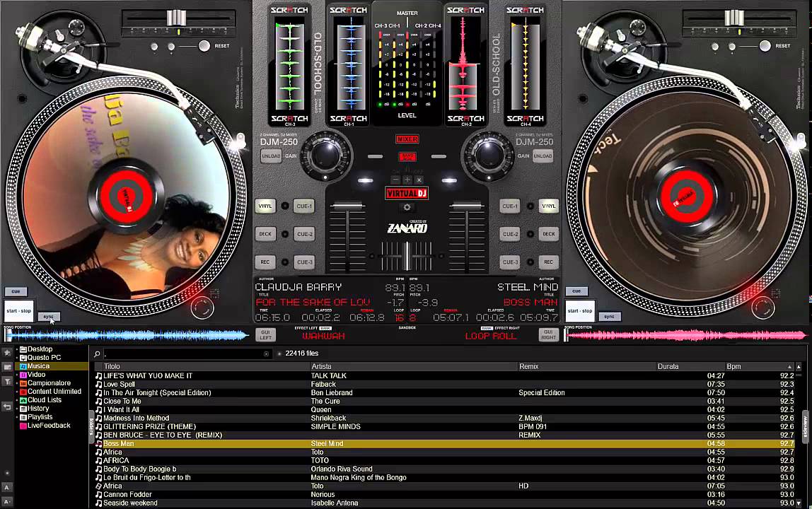Decrease font size with the A- icon
Screen dimensions: 812x509
tap(7, 501)
